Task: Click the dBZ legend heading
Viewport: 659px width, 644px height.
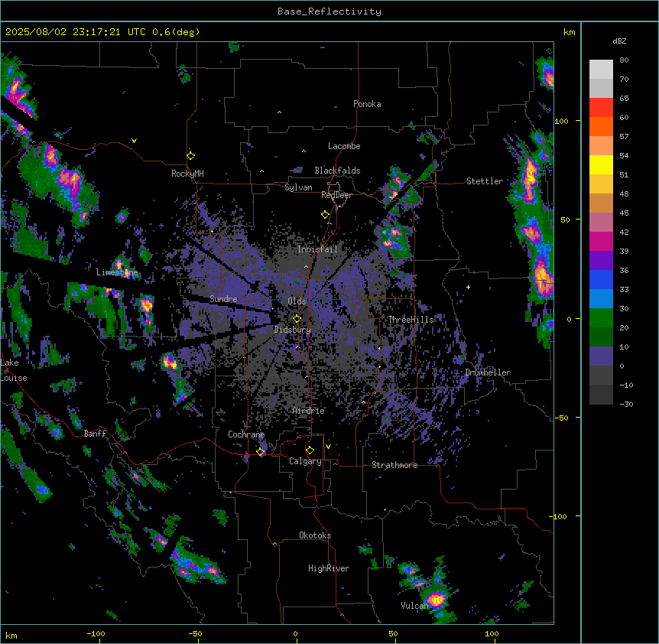Action: click(619, 41)
